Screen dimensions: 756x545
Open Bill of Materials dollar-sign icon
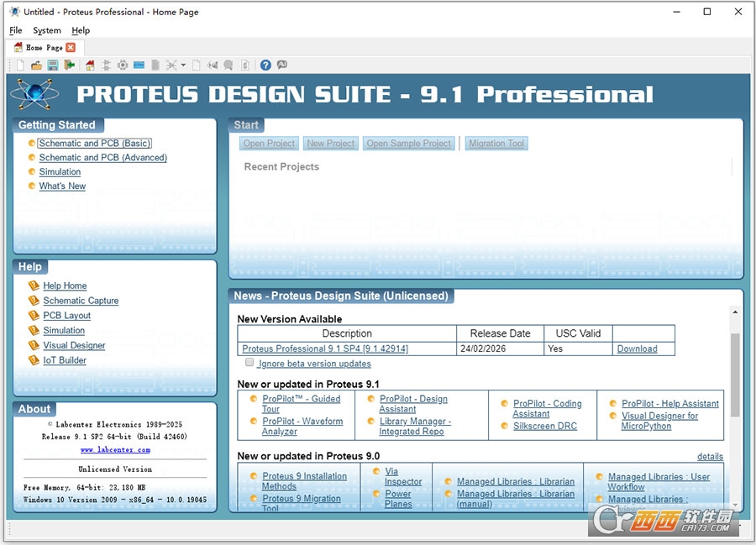[x=245, y=65]
